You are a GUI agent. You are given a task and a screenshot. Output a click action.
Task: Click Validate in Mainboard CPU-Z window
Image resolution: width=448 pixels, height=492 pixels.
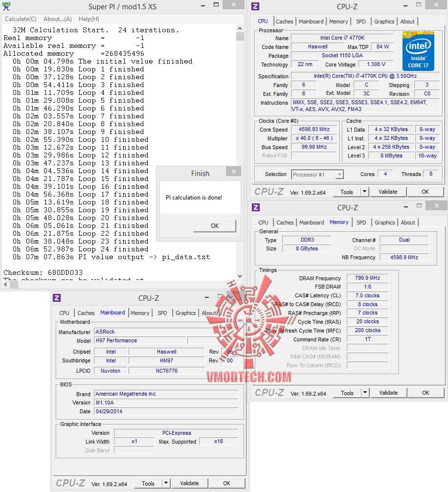[x=189, y=484]
